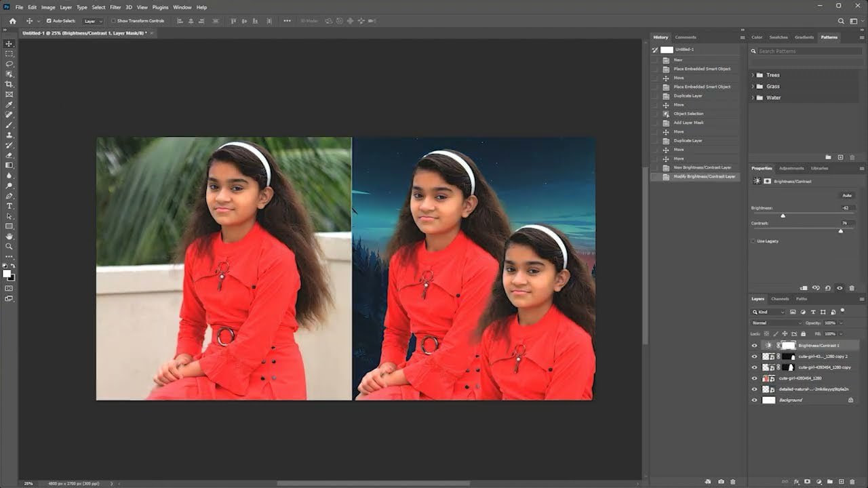This screenshot has height=488, width=868.
Task: Switch to the Channels tab
Action: [780, 299]
